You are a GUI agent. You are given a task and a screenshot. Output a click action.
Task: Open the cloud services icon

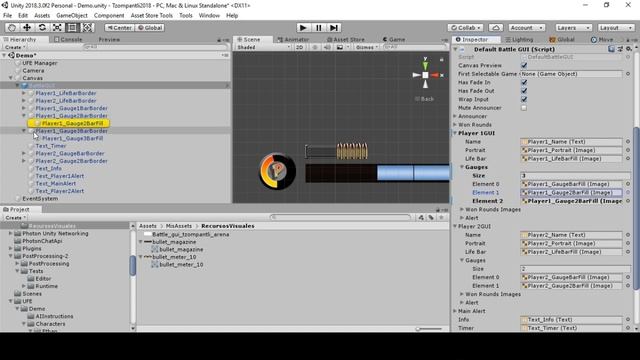[496, 27]
